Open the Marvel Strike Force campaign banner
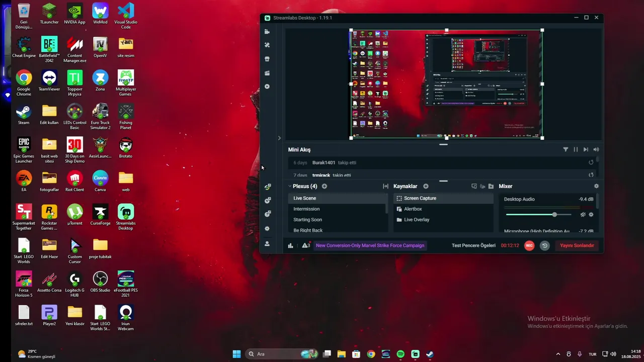 (370, 245)
